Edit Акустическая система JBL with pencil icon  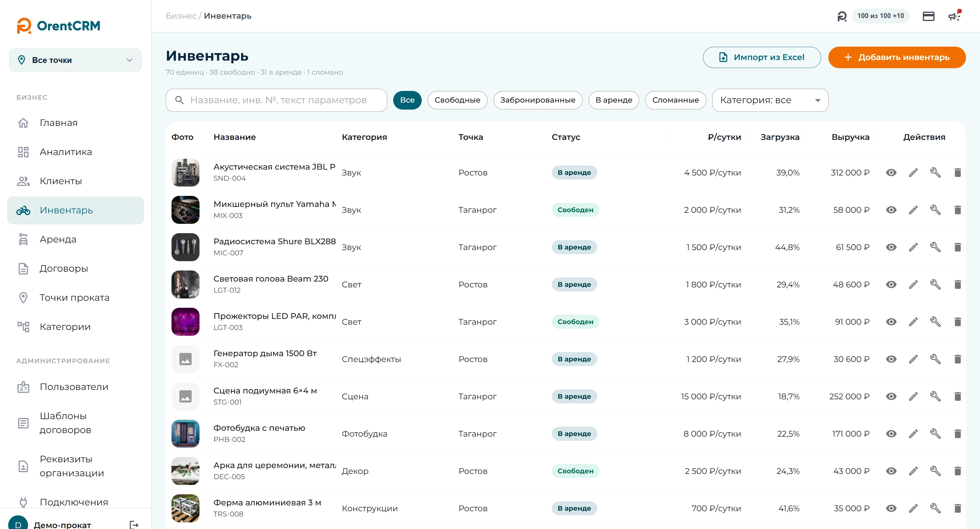(x=914, y=173)
